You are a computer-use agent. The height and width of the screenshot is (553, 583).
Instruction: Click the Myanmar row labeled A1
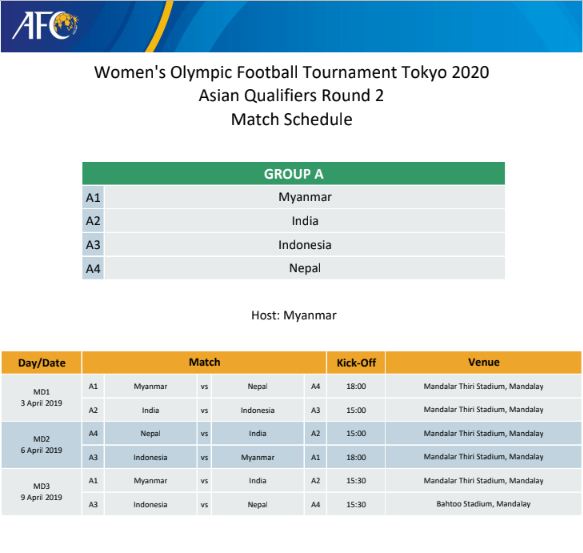(293, 197)
